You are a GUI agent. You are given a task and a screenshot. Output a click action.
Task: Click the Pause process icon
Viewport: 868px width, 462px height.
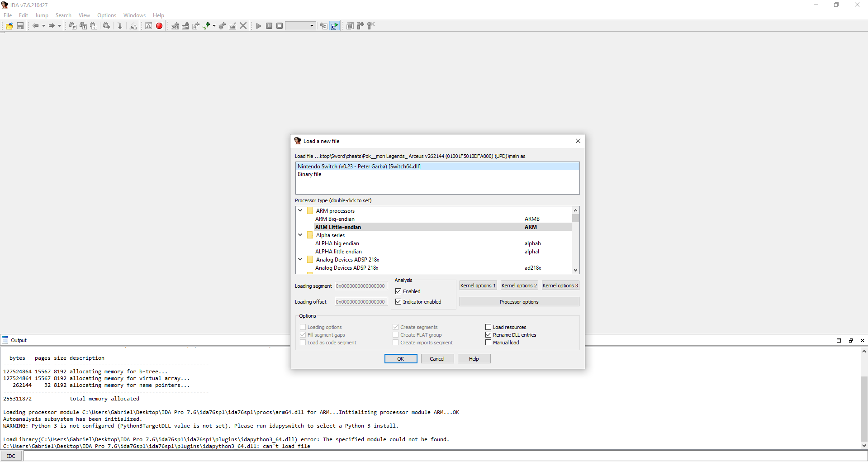(269, 26)
